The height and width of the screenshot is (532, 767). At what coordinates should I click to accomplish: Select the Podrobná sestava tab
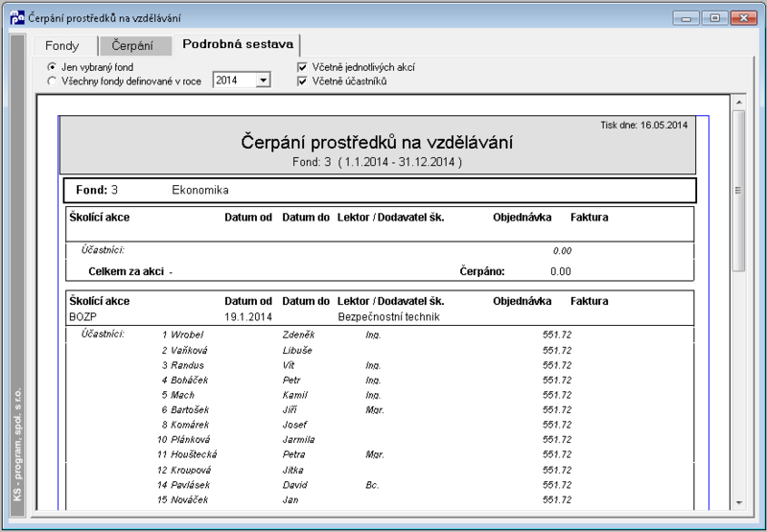click(238, 44)
